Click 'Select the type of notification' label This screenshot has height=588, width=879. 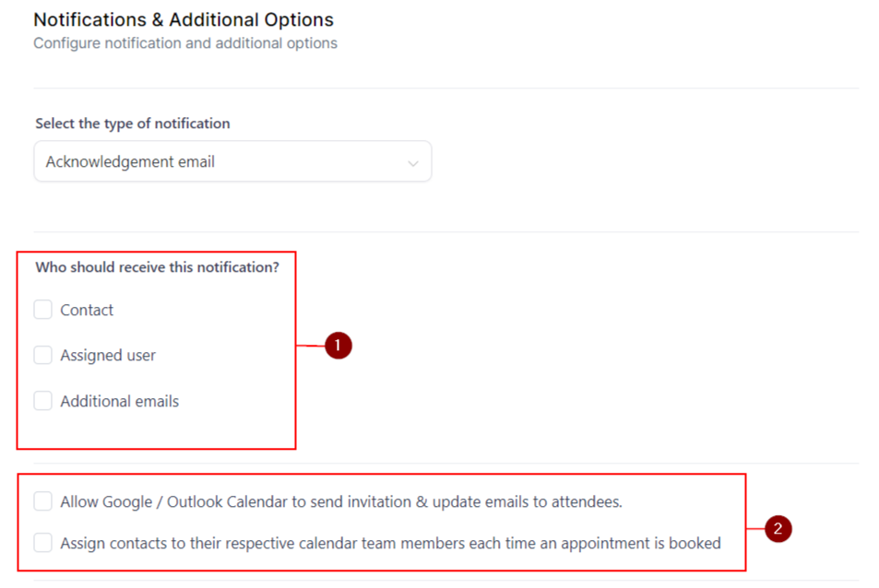(x=133, y=123)
